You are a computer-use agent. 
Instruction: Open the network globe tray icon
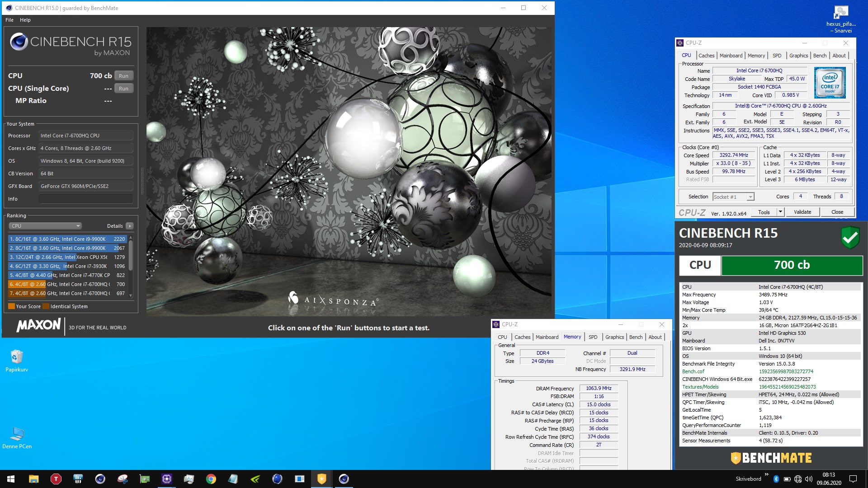[798, 479]
